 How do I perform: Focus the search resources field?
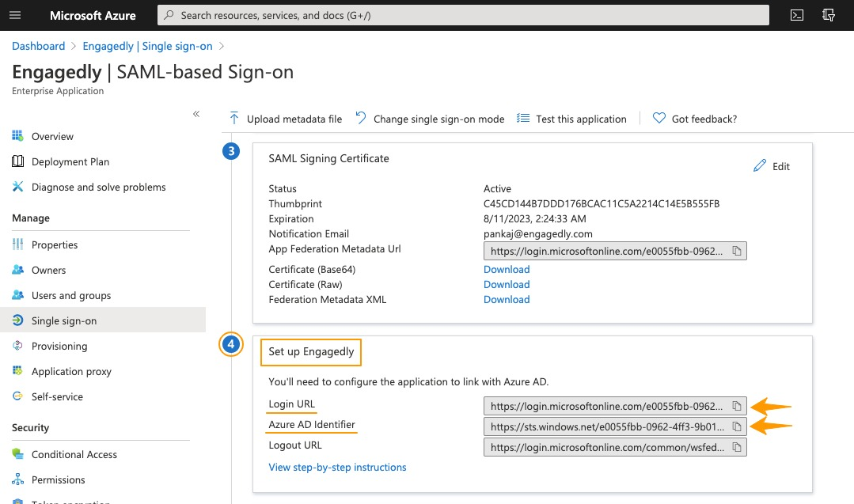[x=464, y=15]
